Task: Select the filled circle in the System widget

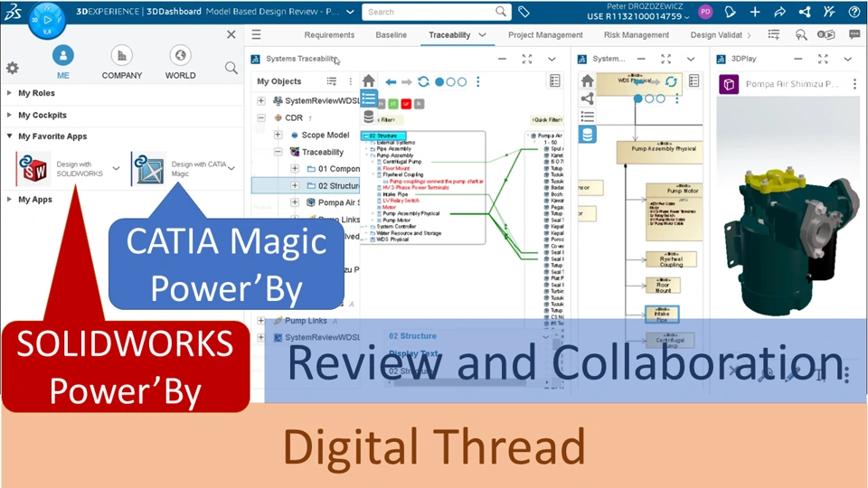Action: pos(637,99)
